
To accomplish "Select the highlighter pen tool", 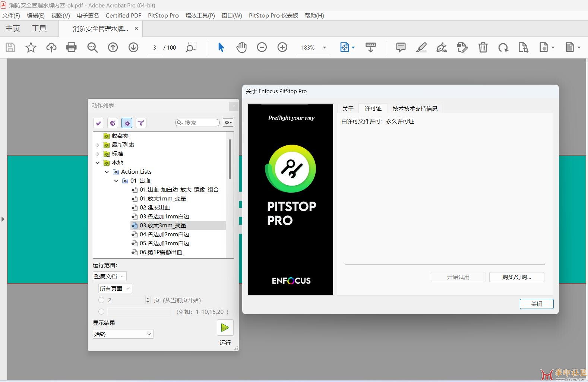I will (x=421, y=47).
